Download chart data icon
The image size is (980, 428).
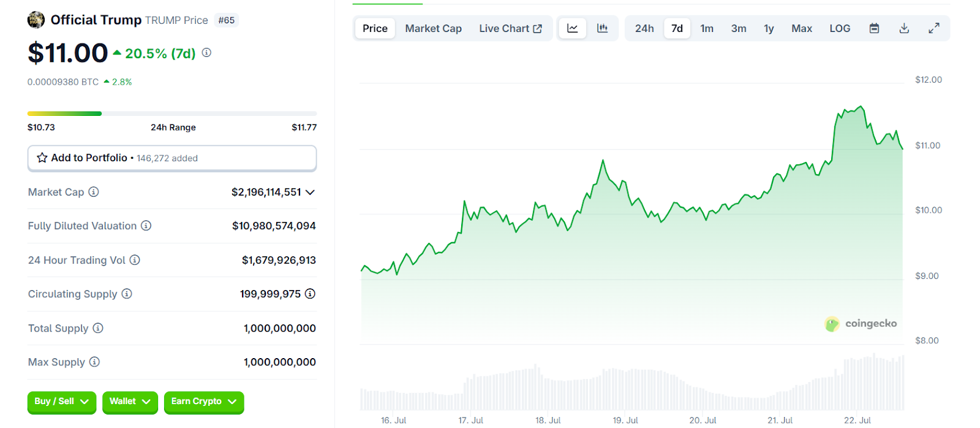pyautogui.click(x=904, y=28)
